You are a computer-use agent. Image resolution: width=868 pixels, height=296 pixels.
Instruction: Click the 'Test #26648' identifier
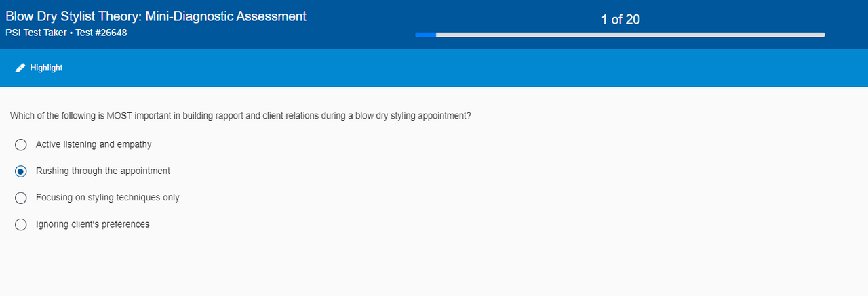[x=102, y=33]
